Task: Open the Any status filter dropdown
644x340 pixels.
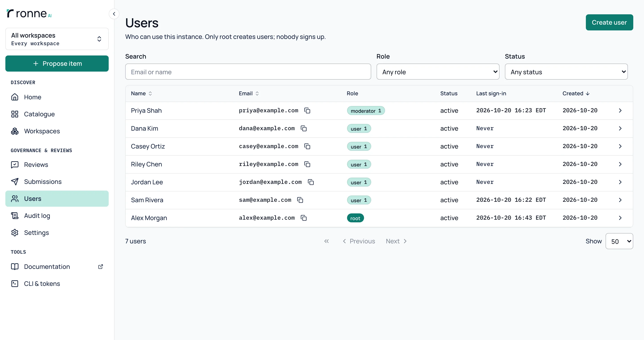Action: tap(566, 72)
